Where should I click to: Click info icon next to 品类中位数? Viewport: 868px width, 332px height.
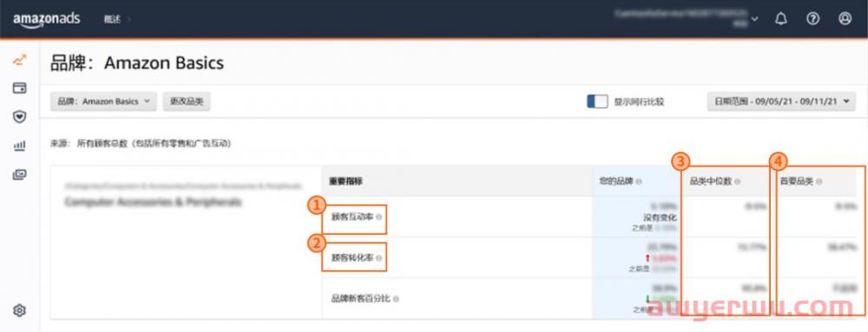[x=737, y=182]
